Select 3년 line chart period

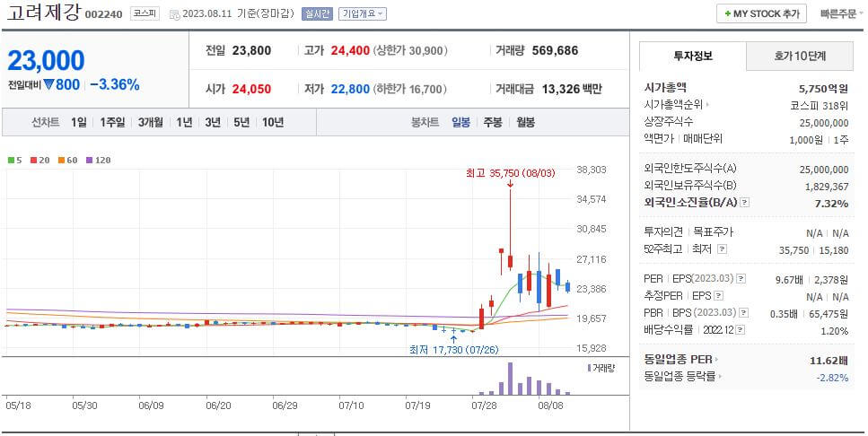[213, 122]
